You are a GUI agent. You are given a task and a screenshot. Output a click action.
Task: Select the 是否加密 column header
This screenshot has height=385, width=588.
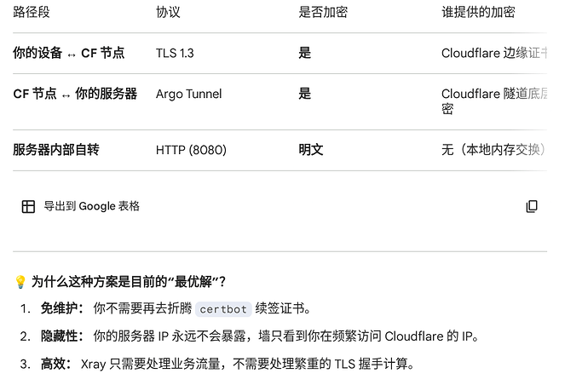pos(323,12)
